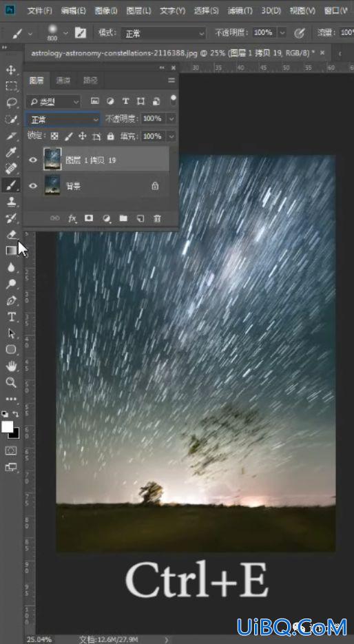This screenshot has width=354, height=644.
Task: Open the tool preset picker arrow
Action: pos(30,34)
